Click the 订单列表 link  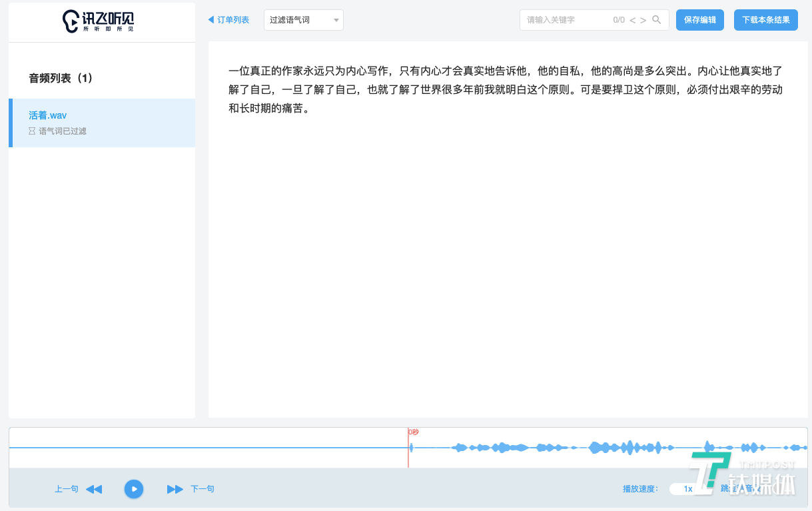point(233,20)
